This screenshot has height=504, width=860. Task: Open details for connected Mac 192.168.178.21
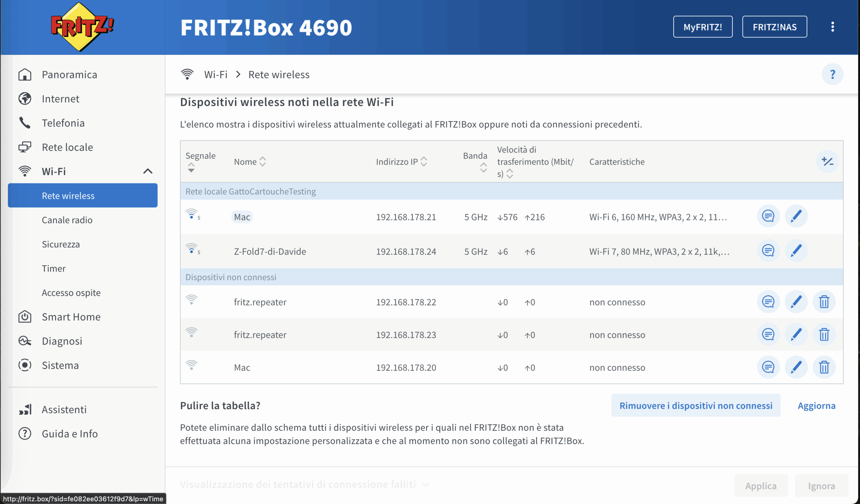coord(768,216)
